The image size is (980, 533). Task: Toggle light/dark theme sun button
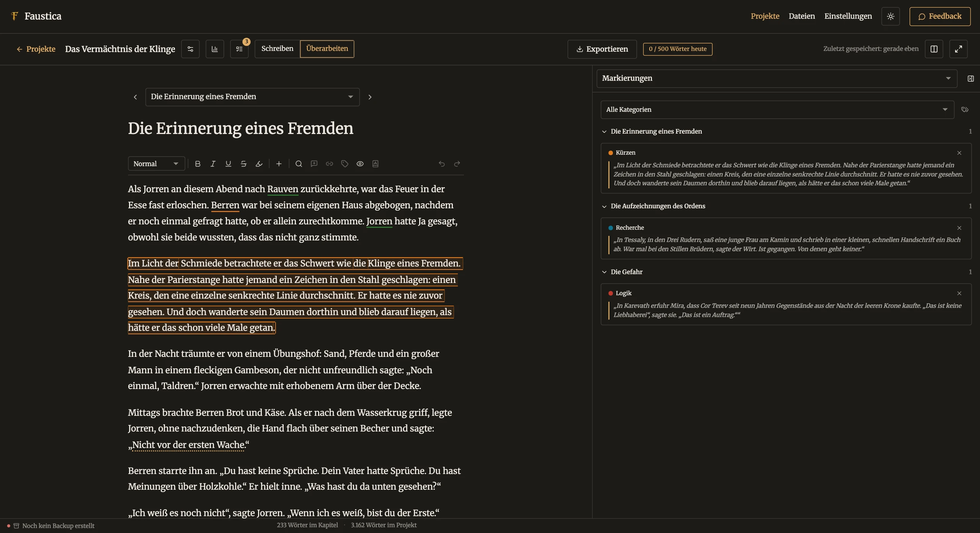[890, 16]
